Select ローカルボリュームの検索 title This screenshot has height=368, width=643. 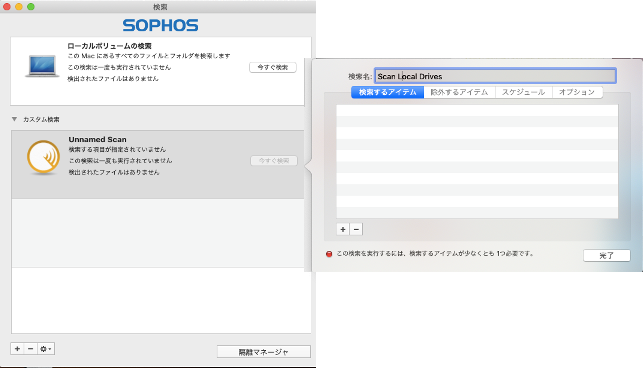tap(109, 46)
